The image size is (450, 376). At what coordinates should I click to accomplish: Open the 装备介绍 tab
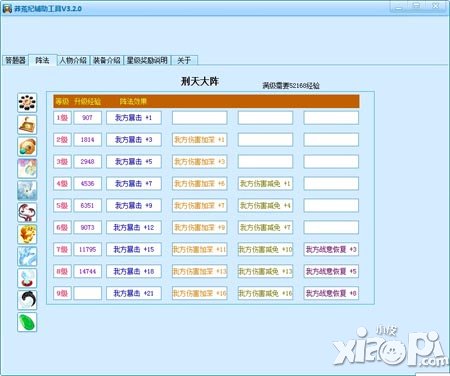coord(107,60)
